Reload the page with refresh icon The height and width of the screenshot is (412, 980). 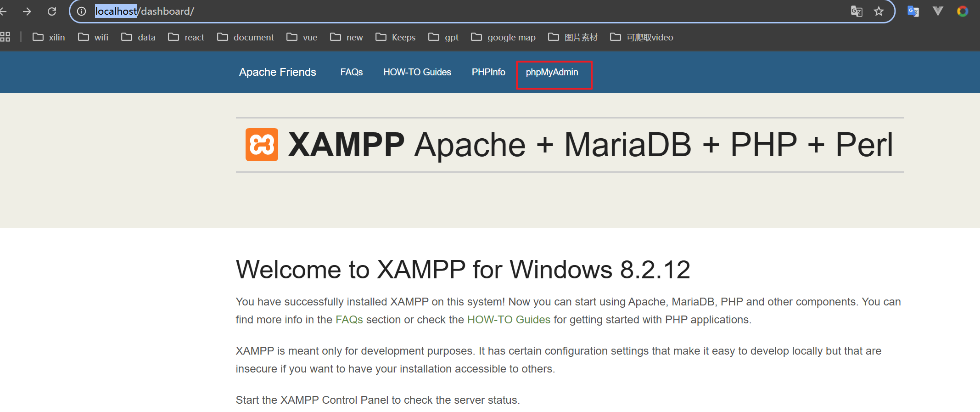point(52,11)
